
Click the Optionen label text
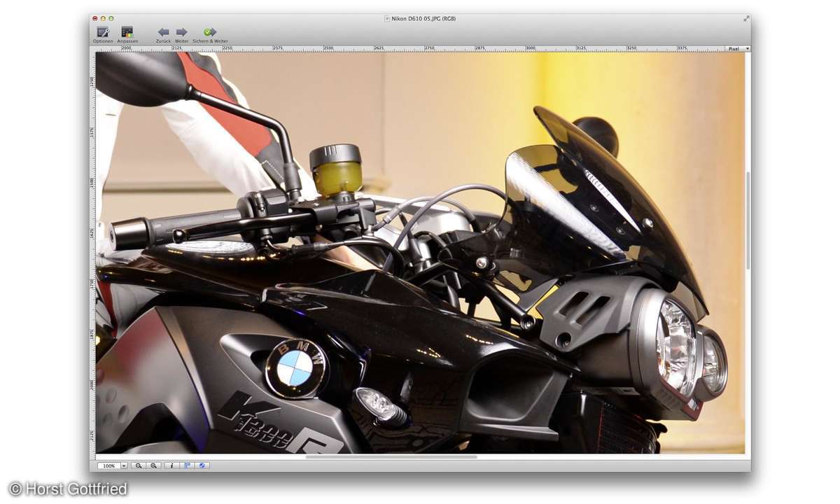pyautogui.click(x=103, y=41)
